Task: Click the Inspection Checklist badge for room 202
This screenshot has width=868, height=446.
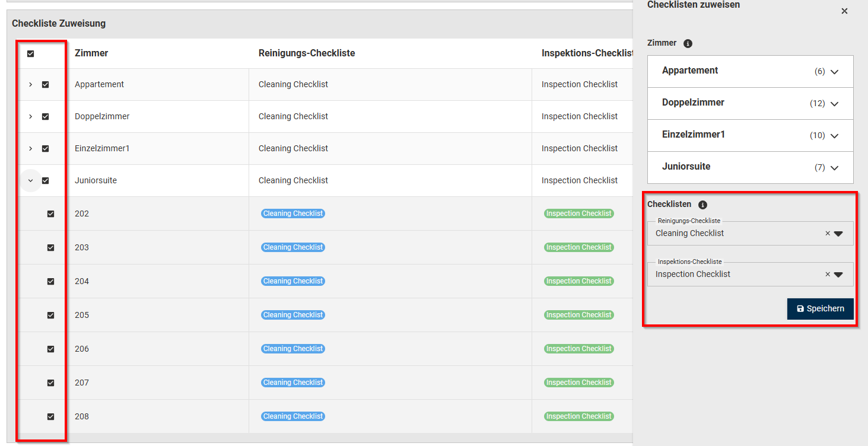Action: [x=579, y=214]
